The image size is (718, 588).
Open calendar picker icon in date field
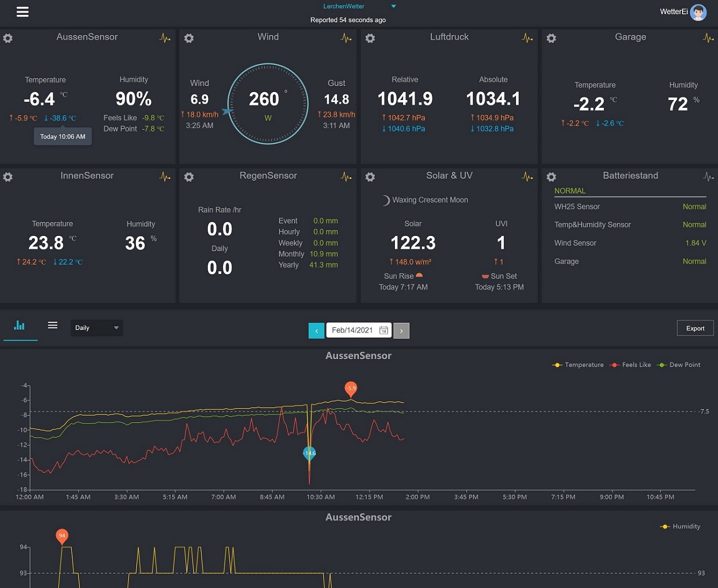click(383, 330)
